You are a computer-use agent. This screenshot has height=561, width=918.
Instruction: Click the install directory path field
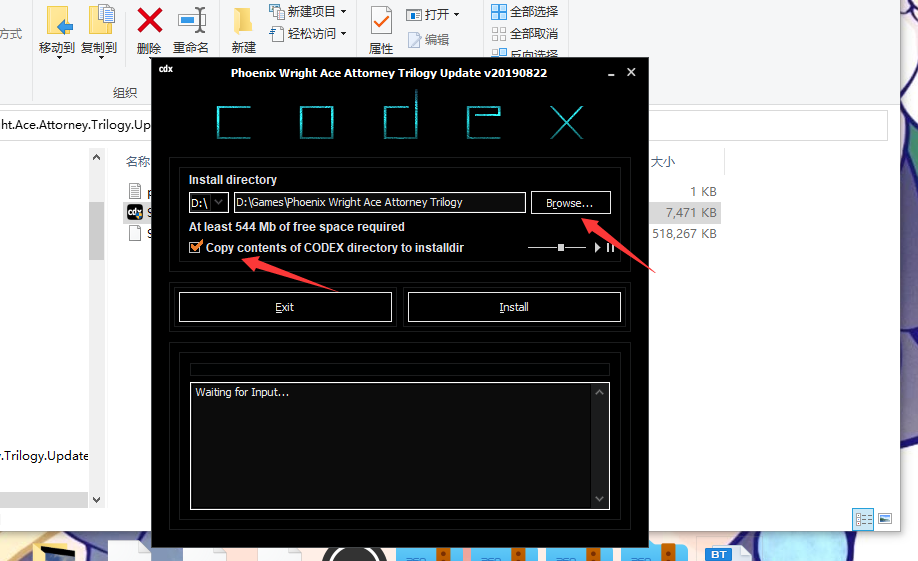(379, 203)
